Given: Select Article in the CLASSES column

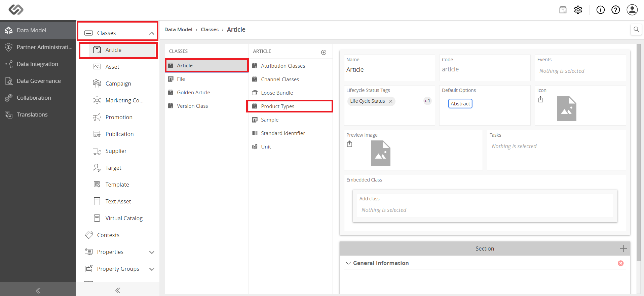Looking at the screenshot, I should 206,66.
